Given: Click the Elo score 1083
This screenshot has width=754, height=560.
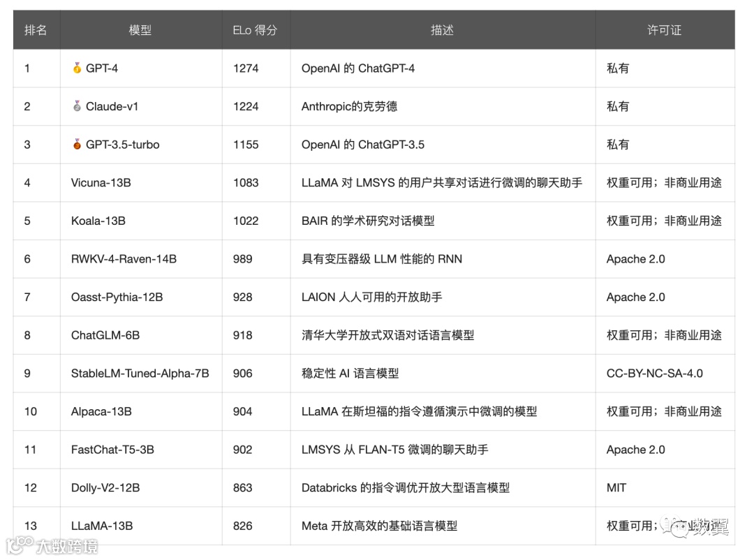Looking at the screenshot, I should pyautogui.click(x=246, y=182).
